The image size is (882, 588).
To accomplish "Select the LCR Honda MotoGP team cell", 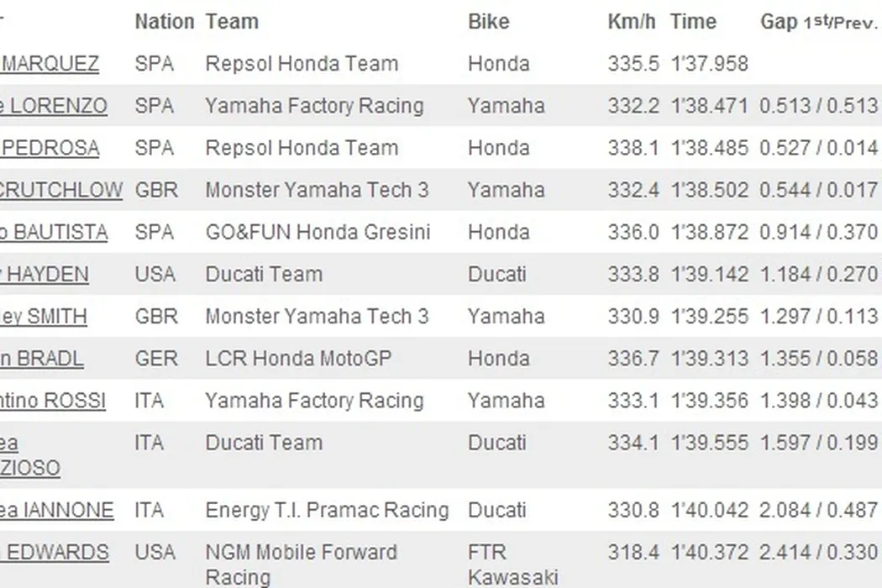I will 298,359.
